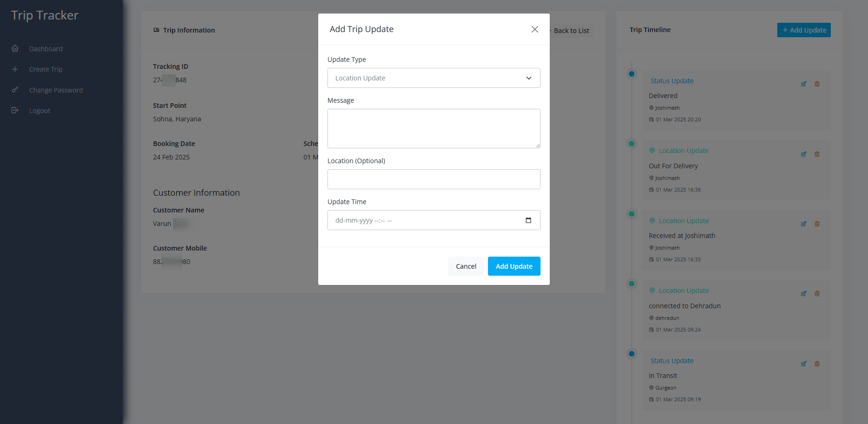
Task: Click edit icon on Delivered status update
Action: coord(803,84)
